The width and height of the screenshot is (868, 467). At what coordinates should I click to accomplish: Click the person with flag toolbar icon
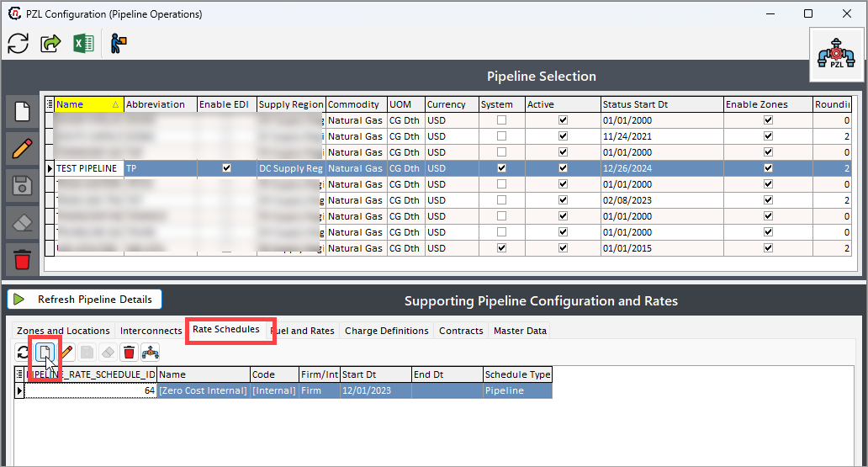118,43
